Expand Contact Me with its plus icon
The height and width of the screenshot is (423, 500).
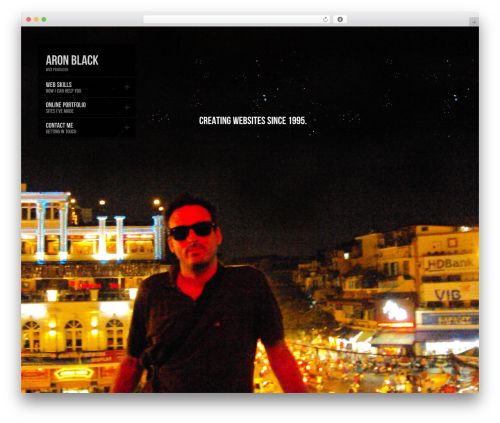click(127, 128)
